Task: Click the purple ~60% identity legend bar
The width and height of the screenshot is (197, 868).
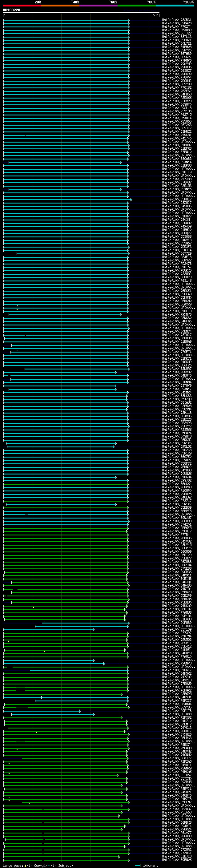Action: (x=99, y=6)
